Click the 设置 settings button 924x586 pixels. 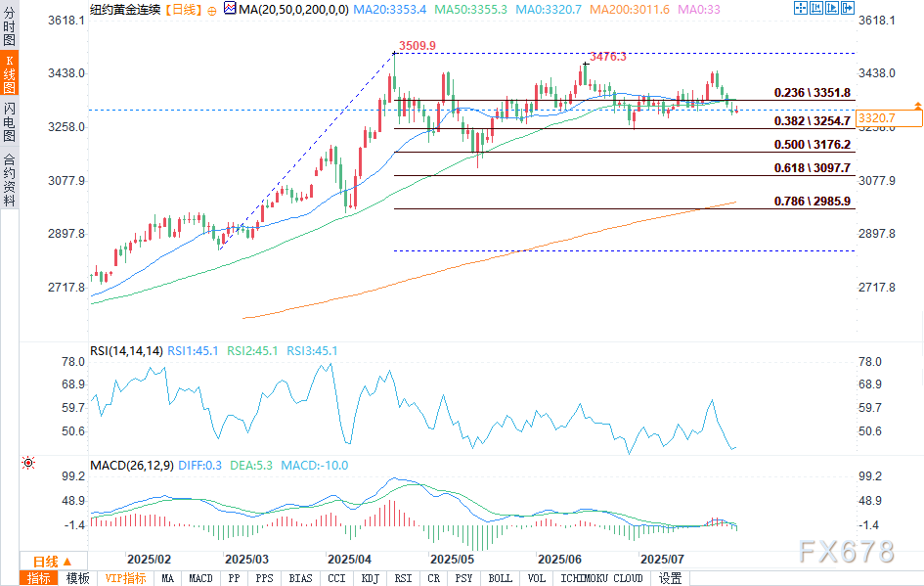pyautogui.click(x=670, y=578)
